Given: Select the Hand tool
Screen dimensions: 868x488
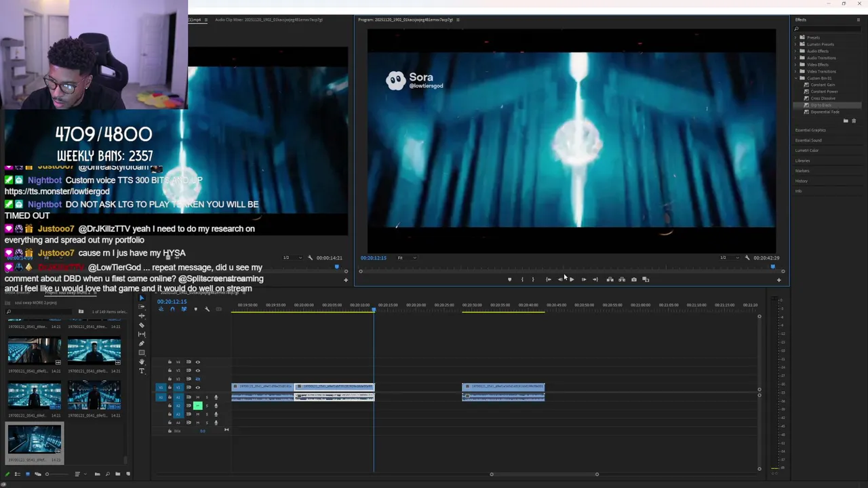Looking at the screenshot, I should [142, 362].
